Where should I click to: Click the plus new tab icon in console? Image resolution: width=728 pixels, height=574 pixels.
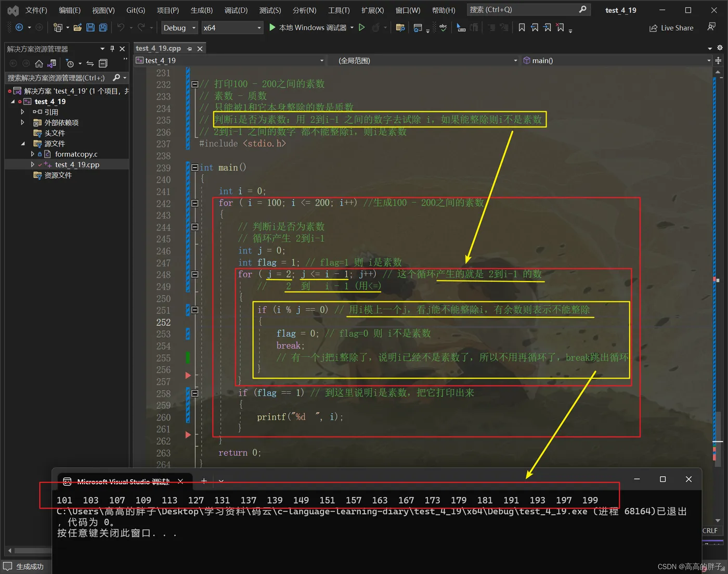204,481
